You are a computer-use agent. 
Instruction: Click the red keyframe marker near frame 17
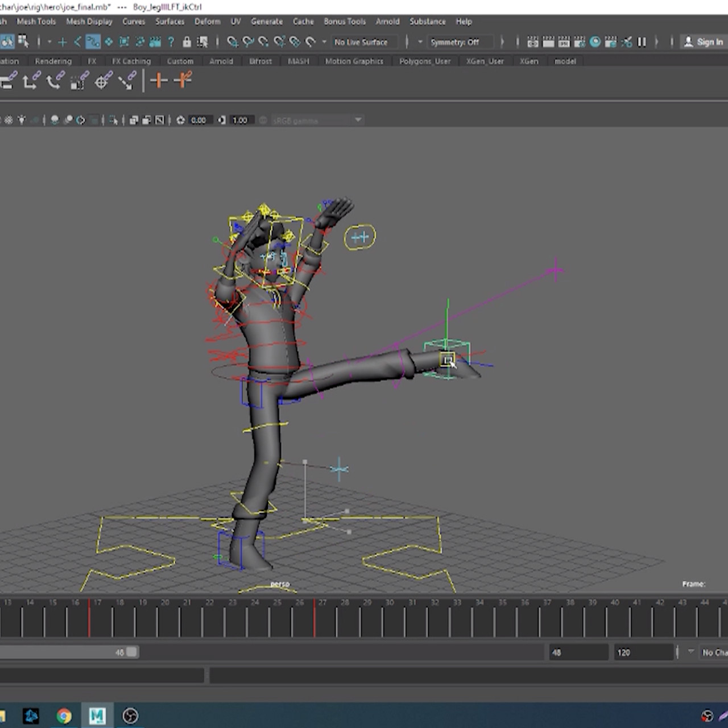pyautogui.click(x=89, y=618)
